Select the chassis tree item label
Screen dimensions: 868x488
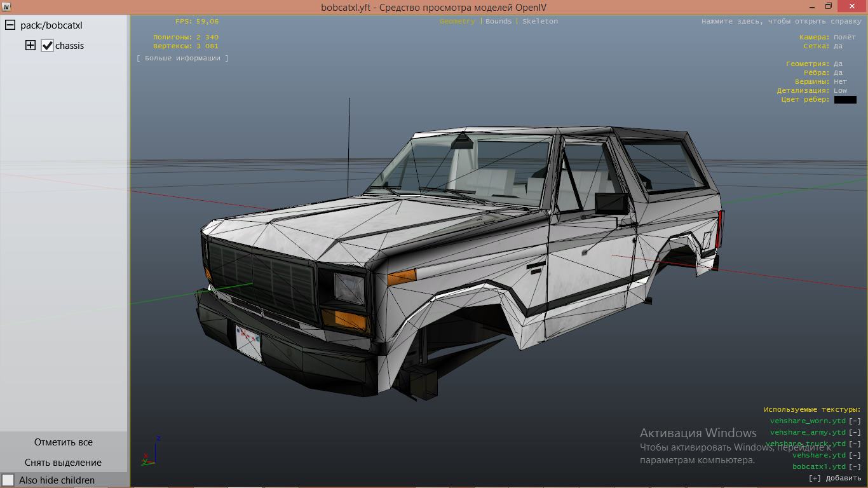pyautogui.click(x=69, y=46)
